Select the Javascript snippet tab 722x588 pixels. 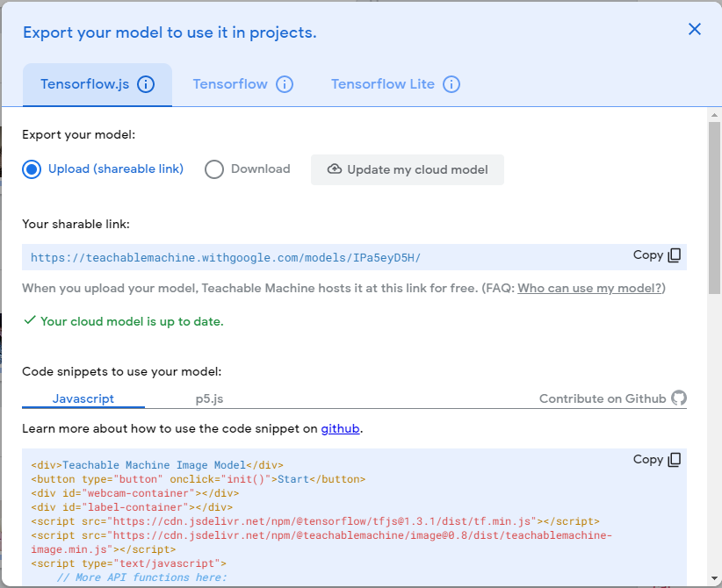point(83,399)
